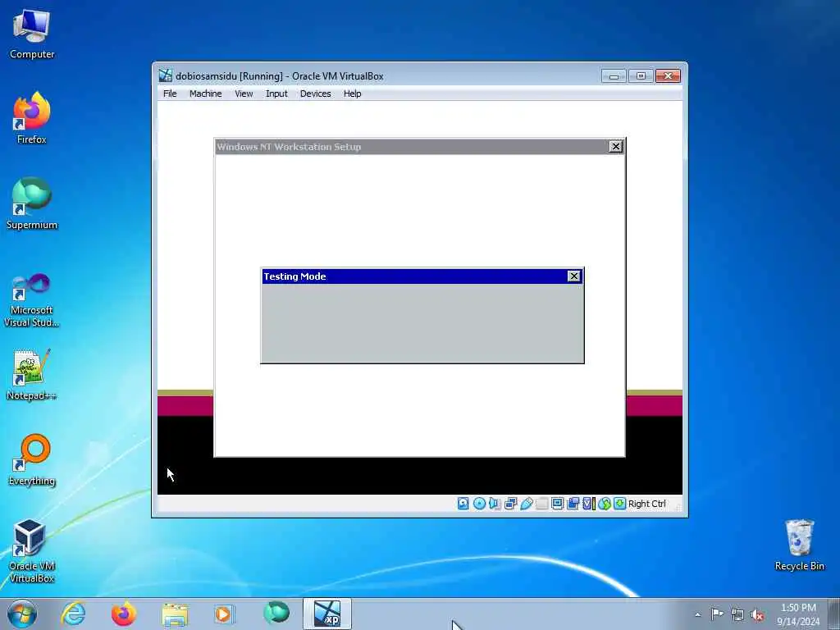The height and width of the screenshot is (630, 840).
Task: Open Windows Media Player from the taskbar
Action: [225, 614]
